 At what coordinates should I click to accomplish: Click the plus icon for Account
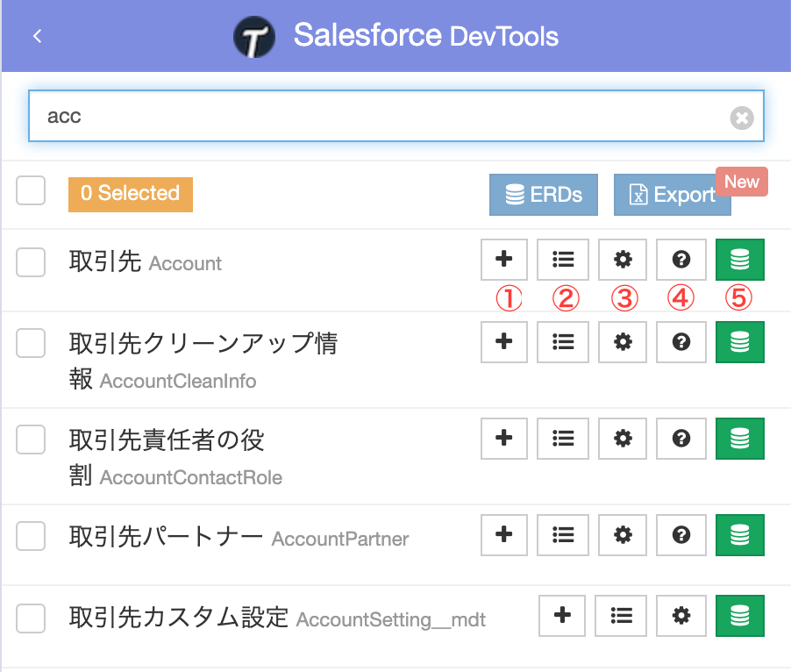coord(504,260)
